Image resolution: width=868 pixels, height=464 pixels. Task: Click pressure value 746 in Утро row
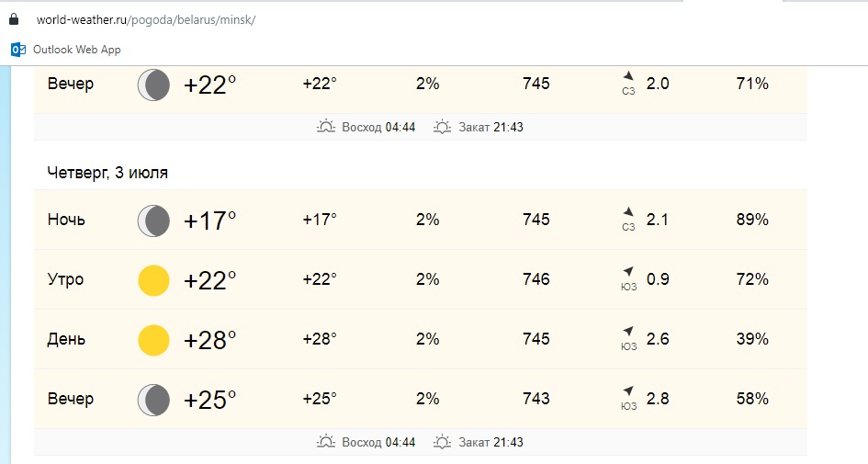pos(536,279)
